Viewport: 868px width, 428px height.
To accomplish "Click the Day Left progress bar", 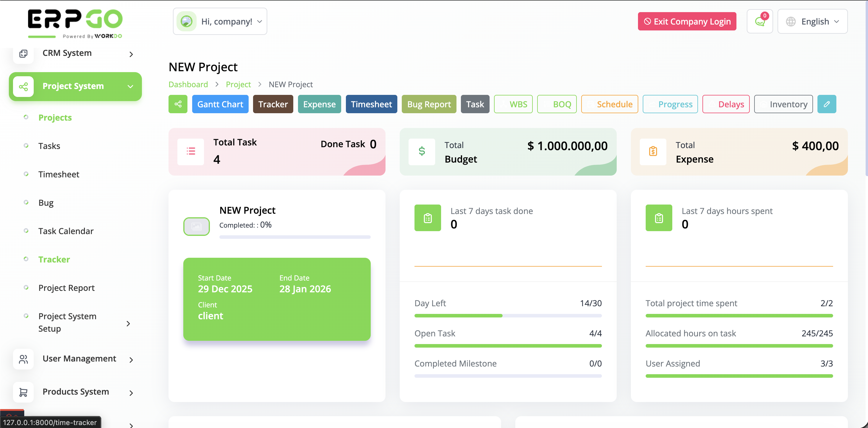I will 508,315.
